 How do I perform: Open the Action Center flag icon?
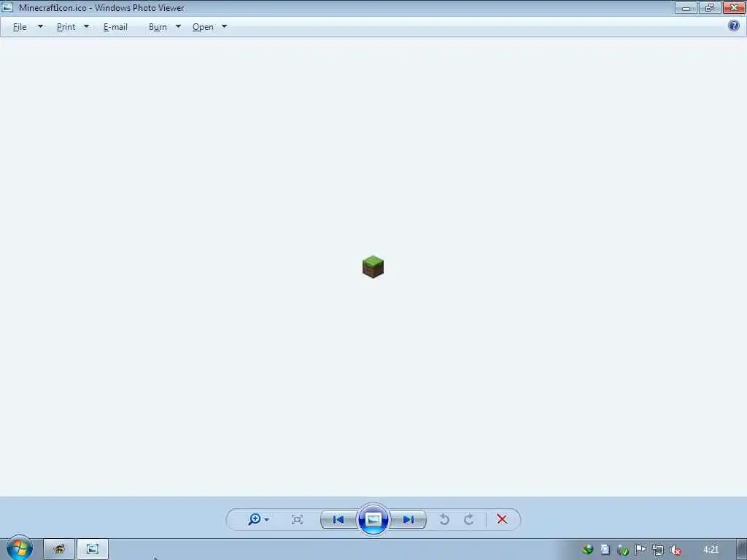(x=640, y=550)
